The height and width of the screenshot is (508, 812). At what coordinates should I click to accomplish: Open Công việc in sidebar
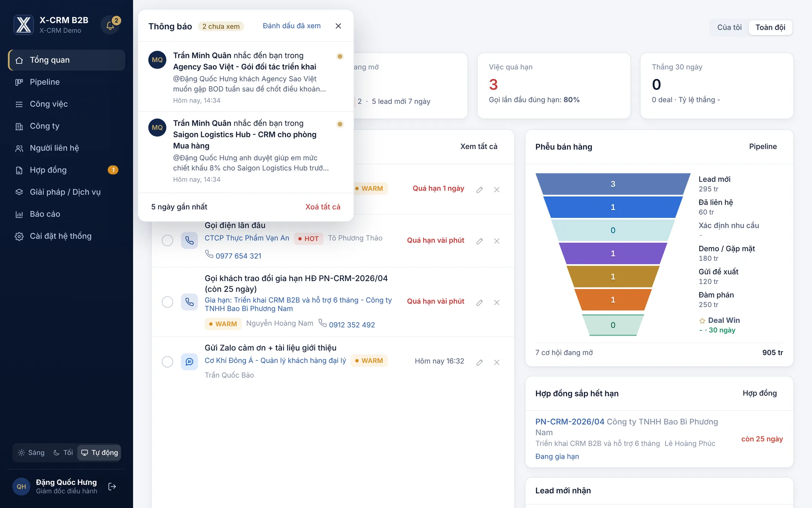pyautogui.click(x=67, y=104)
